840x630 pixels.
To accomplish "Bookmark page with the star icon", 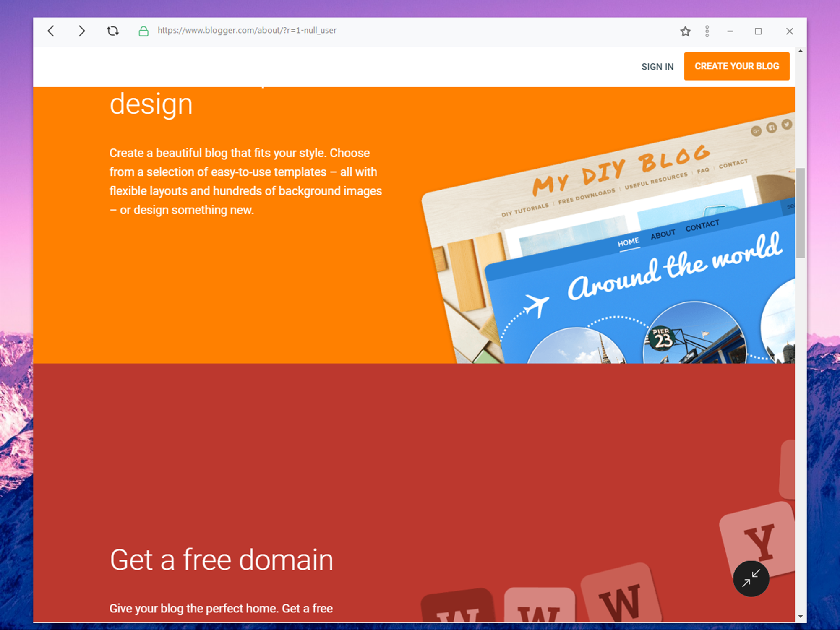I will coord(685,31).
